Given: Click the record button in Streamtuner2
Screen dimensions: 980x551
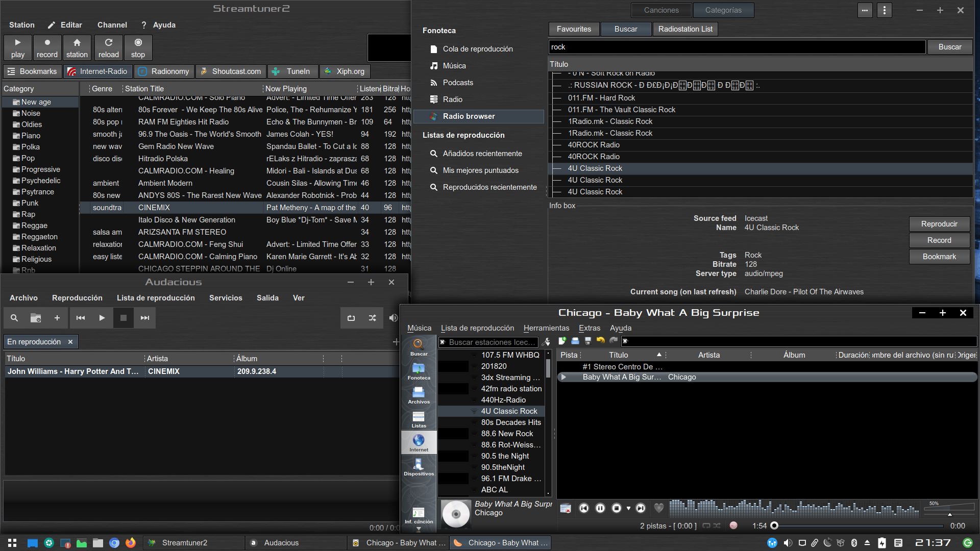Looking at the screenshot, I should pos(47,48).
